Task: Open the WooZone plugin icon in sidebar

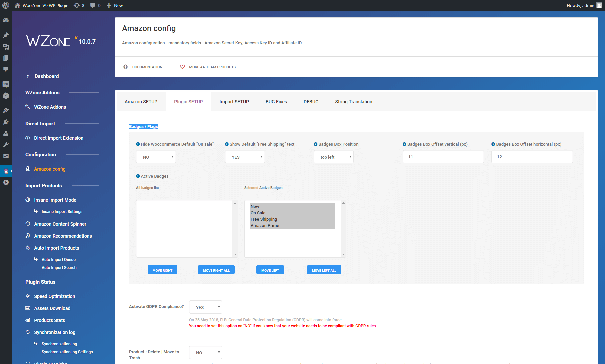Action: [x=6, y=171]
